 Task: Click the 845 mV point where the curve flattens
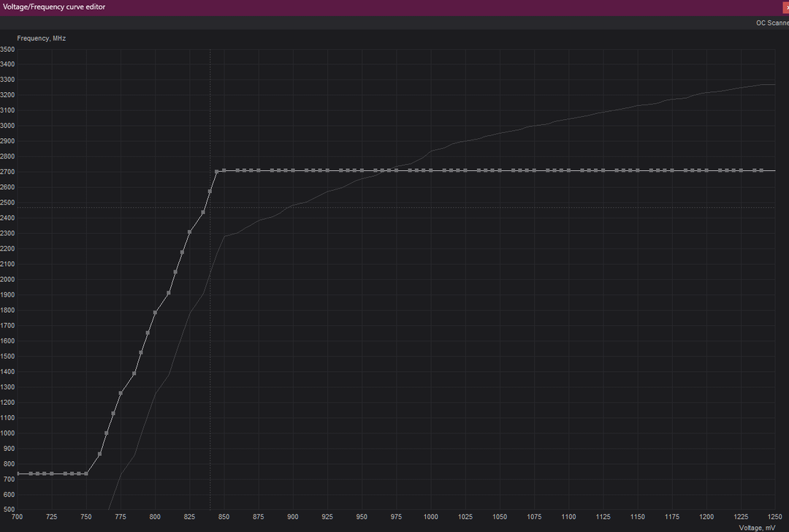tap(217, 172)
